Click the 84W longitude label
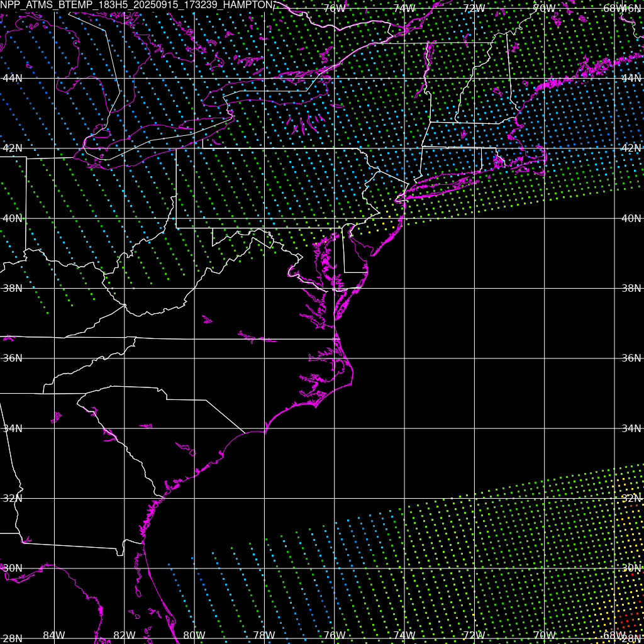 (54, 635)
